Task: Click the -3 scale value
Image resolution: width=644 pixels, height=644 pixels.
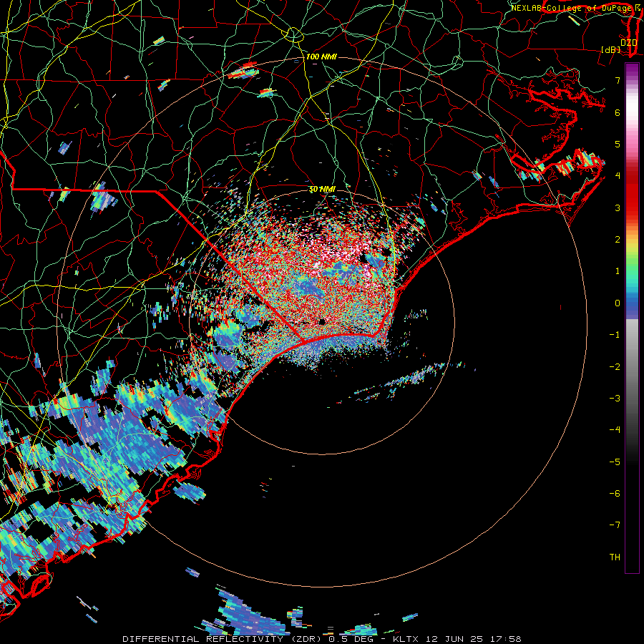Action: (615, 399)
